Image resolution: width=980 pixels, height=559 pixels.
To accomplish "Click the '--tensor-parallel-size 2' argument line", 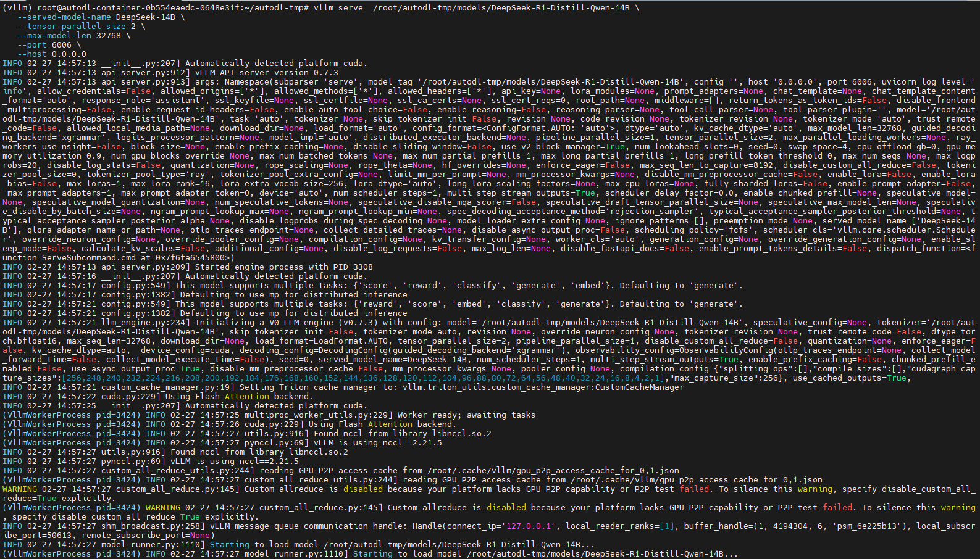I will coord(76,27).
